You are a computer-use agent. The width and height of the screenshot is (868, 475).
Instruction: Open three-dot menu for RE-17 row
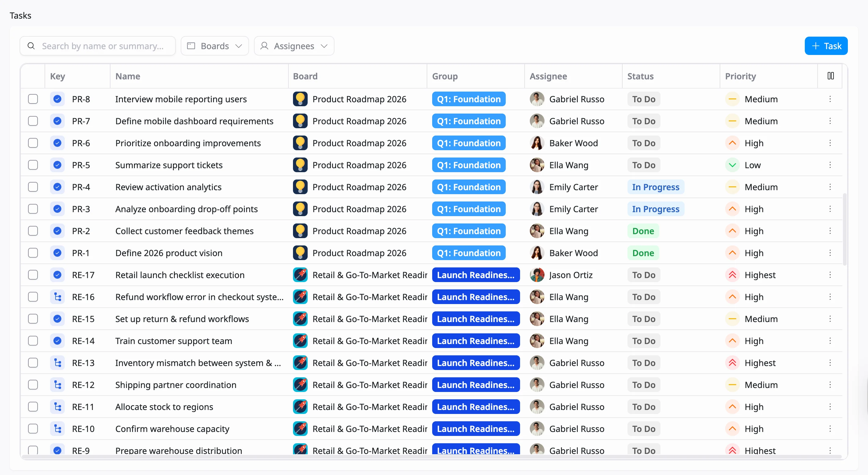(x=830, y=275)
